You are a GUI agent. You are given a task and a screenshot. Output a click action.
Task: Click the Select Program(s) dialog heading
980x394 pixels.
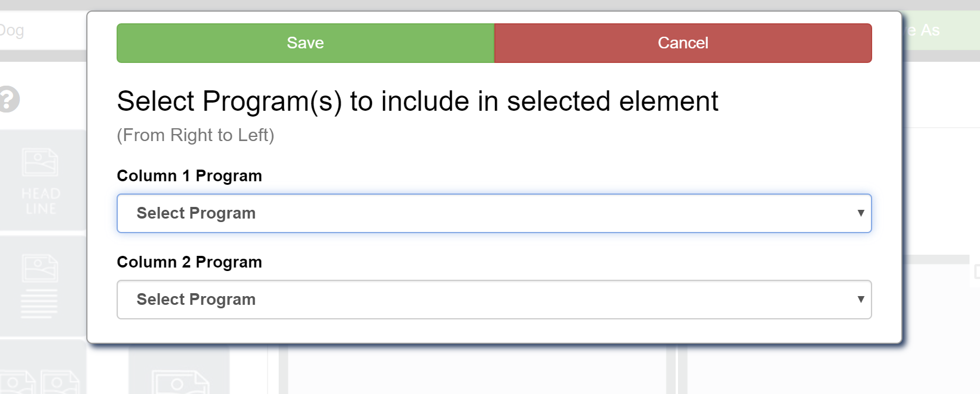(417, 101)
